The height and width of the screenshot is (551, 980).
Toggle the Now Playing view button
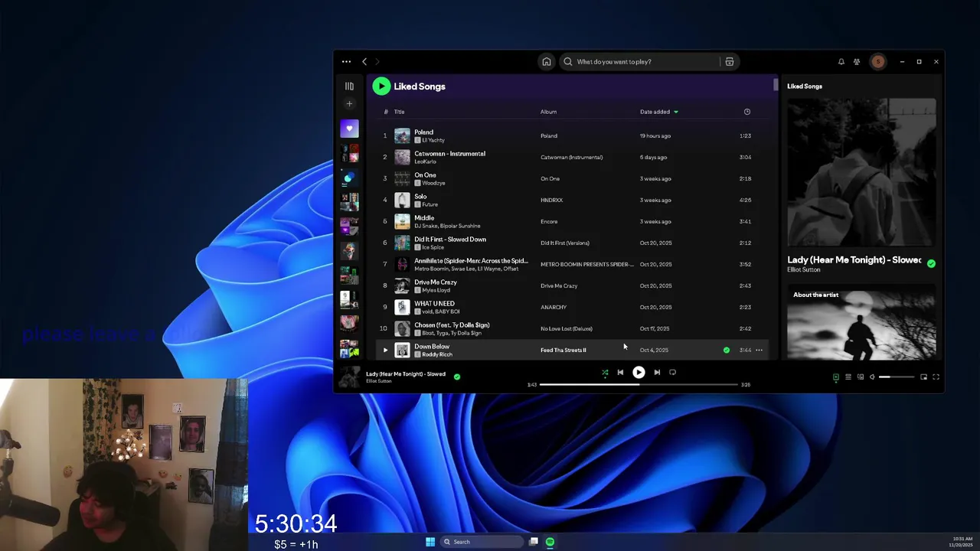click(x=836, y=377)
